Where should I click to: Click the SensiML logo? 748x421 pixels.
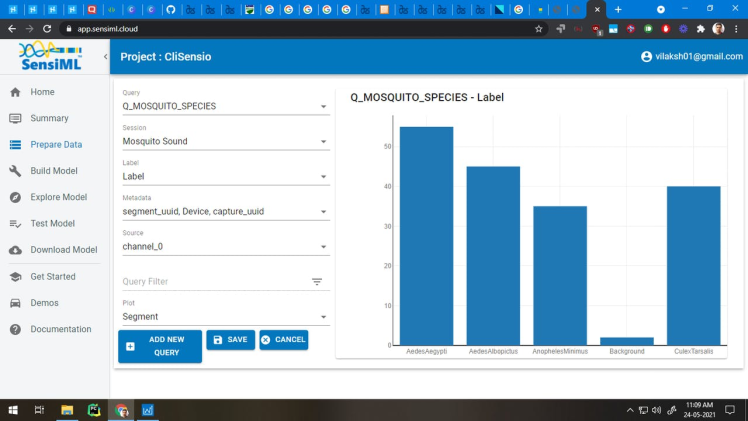click(x=50, y=56)
